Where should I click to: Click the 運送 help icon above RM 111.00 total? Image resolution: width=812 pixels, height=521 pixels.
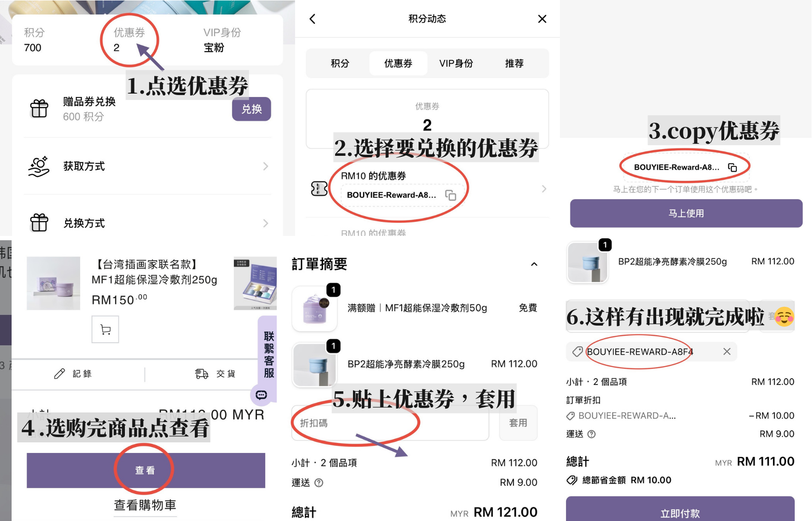(x=592, y=434)
